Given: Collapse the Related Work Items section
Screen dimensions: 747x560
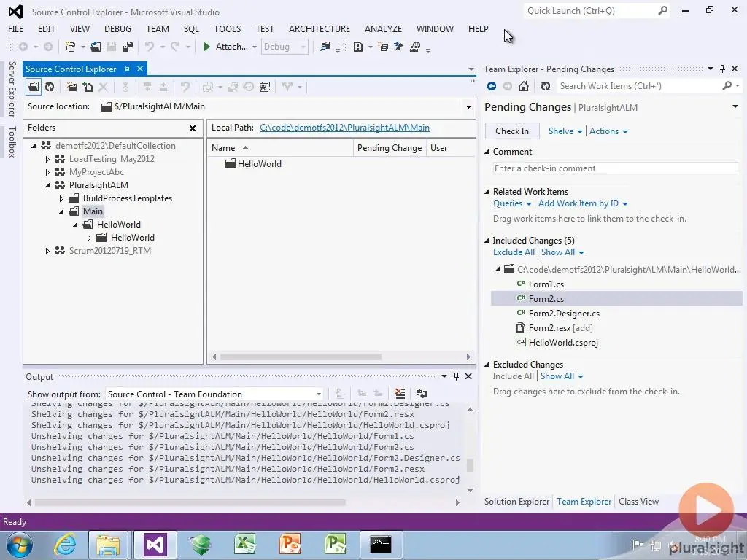Looking at the screenshot, I should (487, 192).
